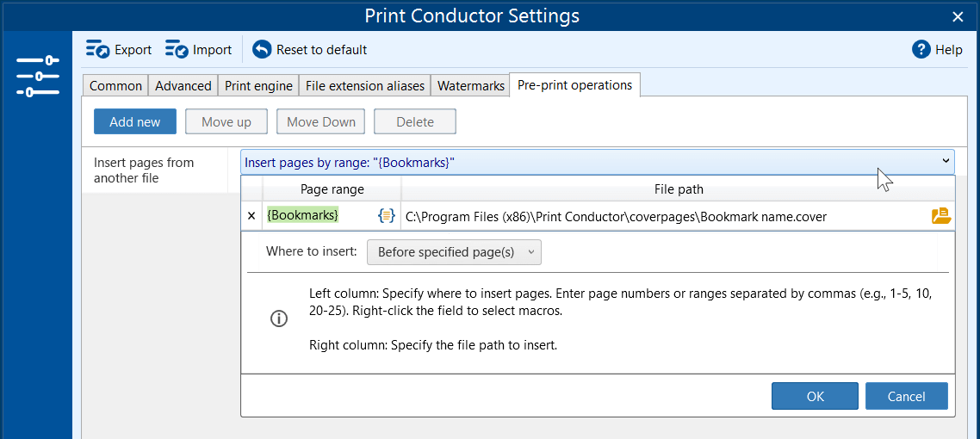Click the Page range column header
Viewport: 980px width, 439px height.
(332, 189)
